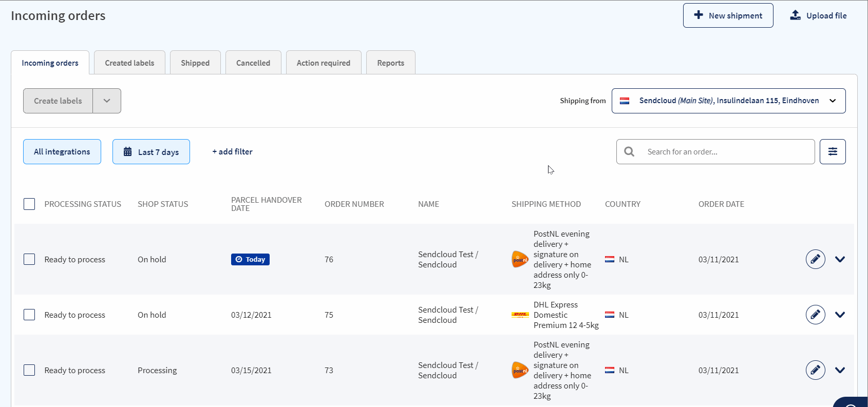
Task: Select the checkbox for order 73
Action: coord(29,370)
